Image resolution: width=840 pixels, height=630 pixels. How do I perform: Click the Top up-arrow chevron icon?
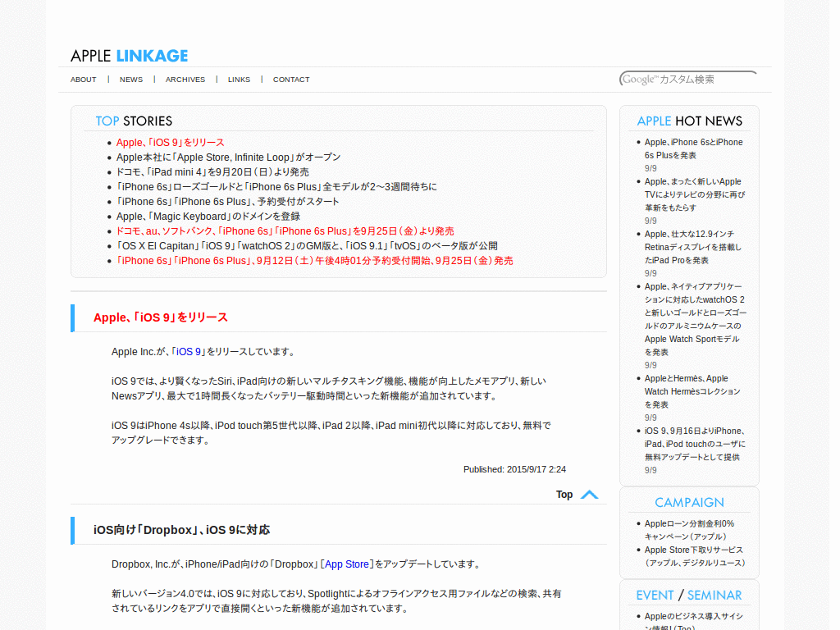click(589, 495)
